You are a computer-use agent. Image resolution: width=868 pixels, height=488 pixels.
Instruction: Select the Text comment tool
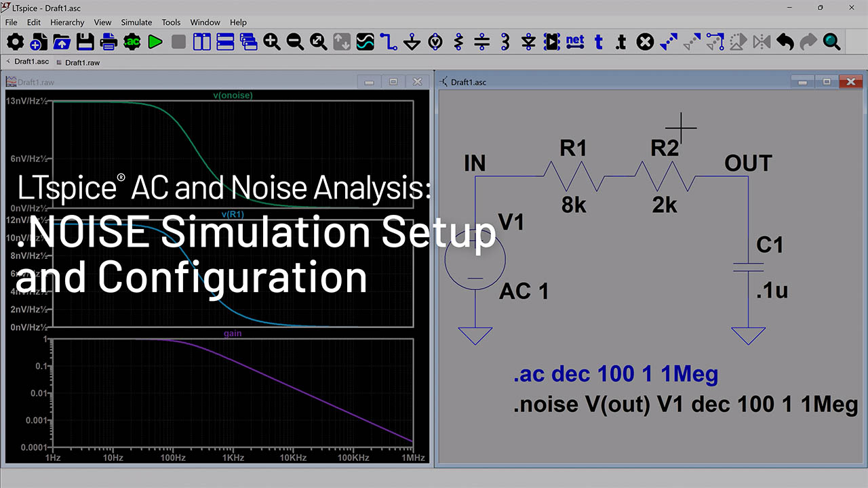[x=599, y=42]
